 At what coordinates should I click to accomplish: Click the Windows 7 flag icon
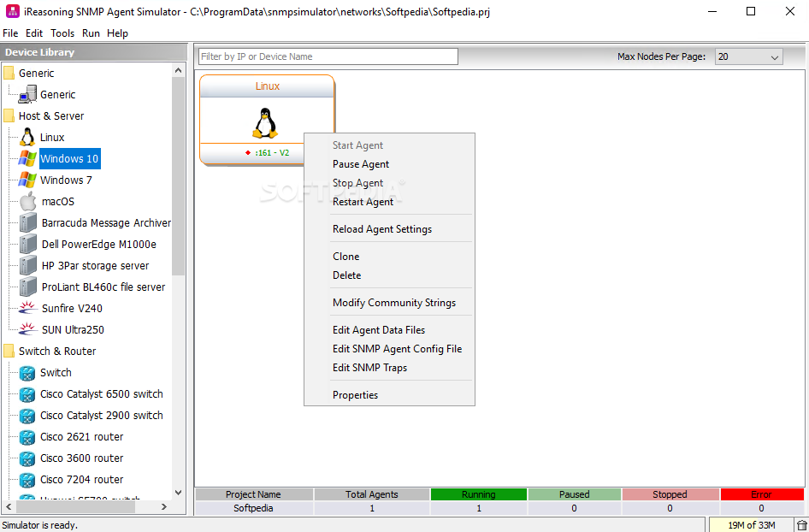coord(27,180)
